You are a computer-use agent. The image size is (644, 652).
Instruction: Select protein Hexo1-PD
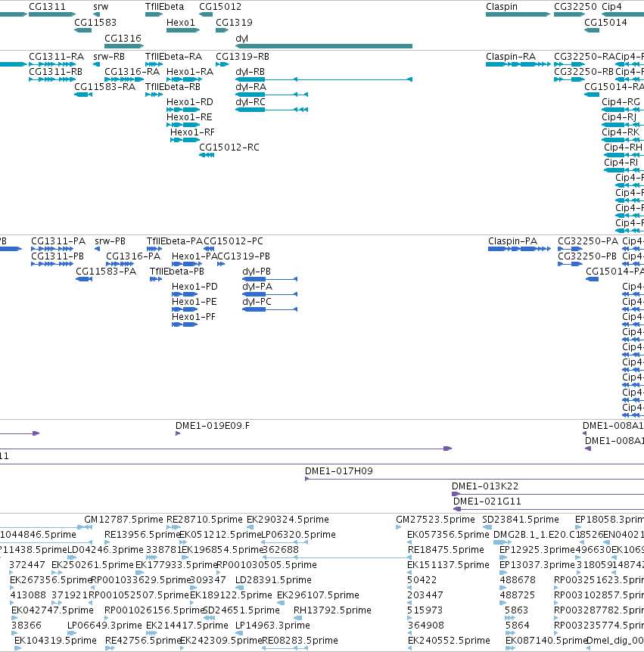pos(194,287)
